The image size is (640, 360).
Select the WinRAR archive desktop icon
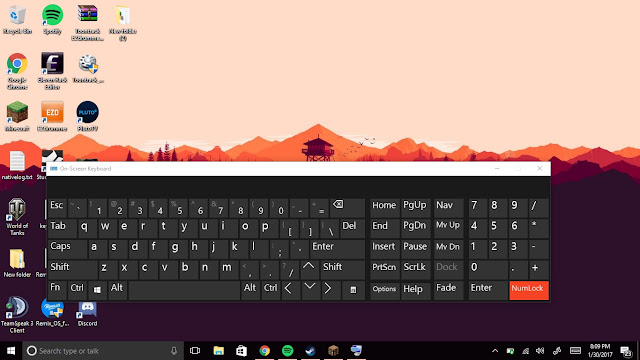tap(87, 22)
